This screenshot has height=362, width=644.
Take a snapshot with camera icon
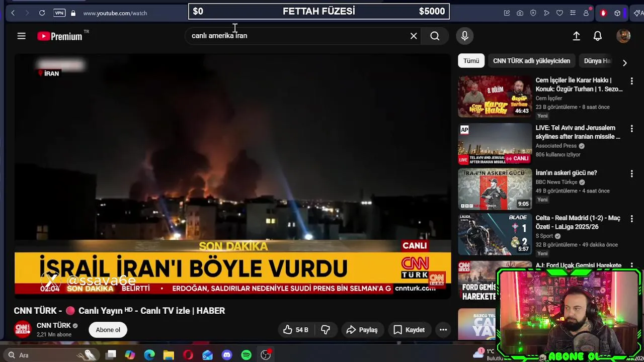click(520, 13)
